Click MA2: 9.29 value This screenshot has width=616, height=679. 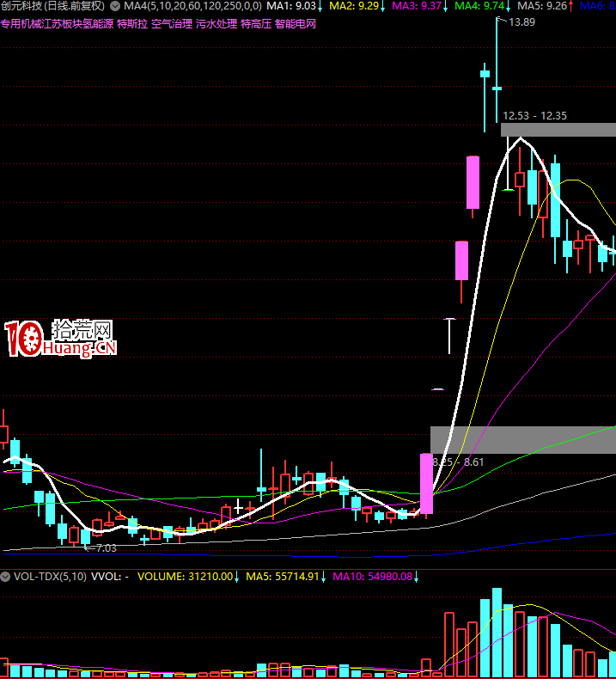pyautogui.click(x=354, y=6)
